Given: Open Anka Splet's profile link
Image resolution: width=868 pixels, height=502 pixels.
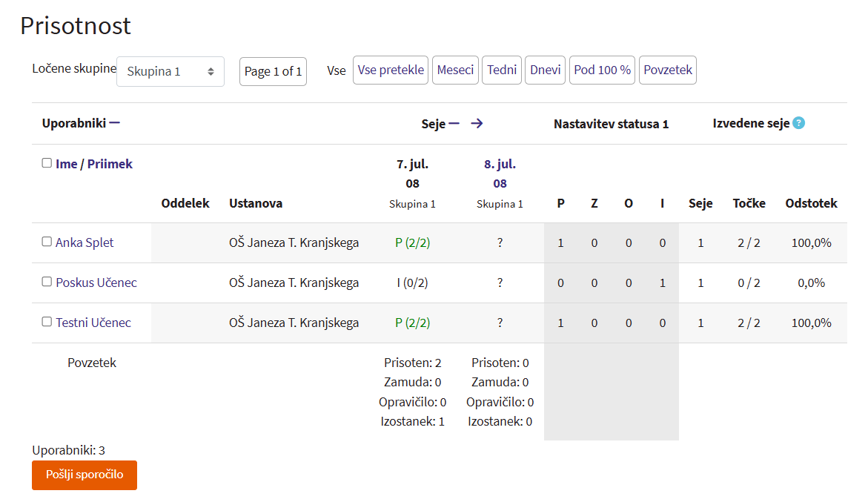Looking at the screenshot, I should point(85,242).
